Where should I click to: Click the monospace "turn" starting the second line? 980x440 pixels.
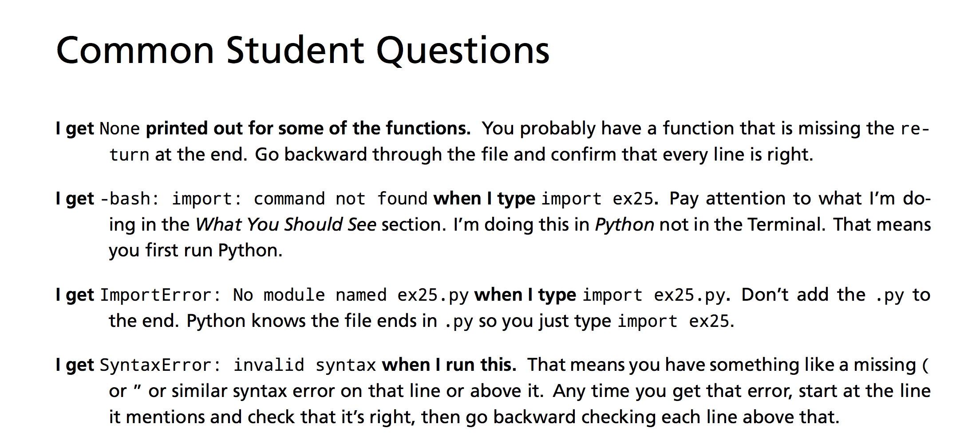(x=129, y=155)
